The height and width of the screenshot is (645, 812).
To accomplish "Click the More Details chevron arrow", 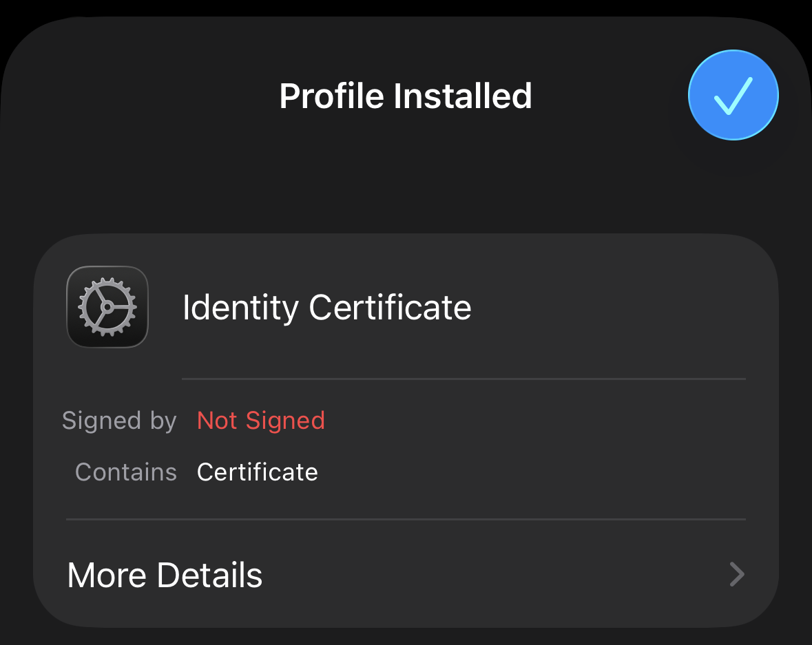I will [737, 574].
